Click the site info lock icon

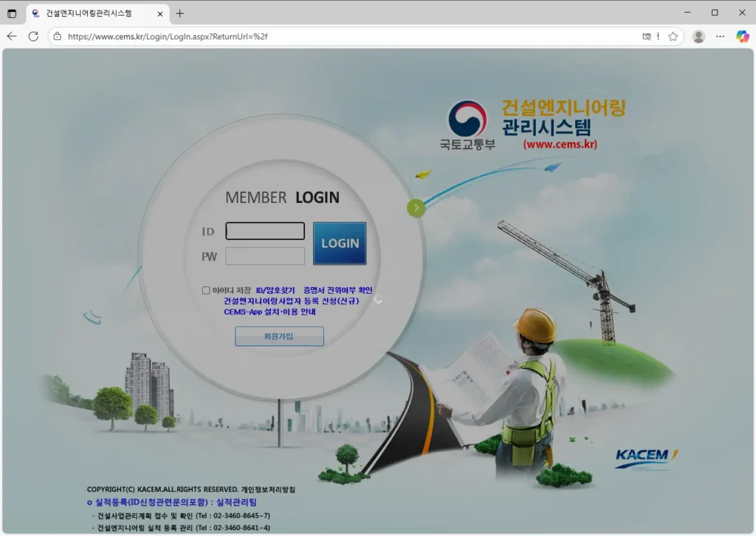[58, 36]
